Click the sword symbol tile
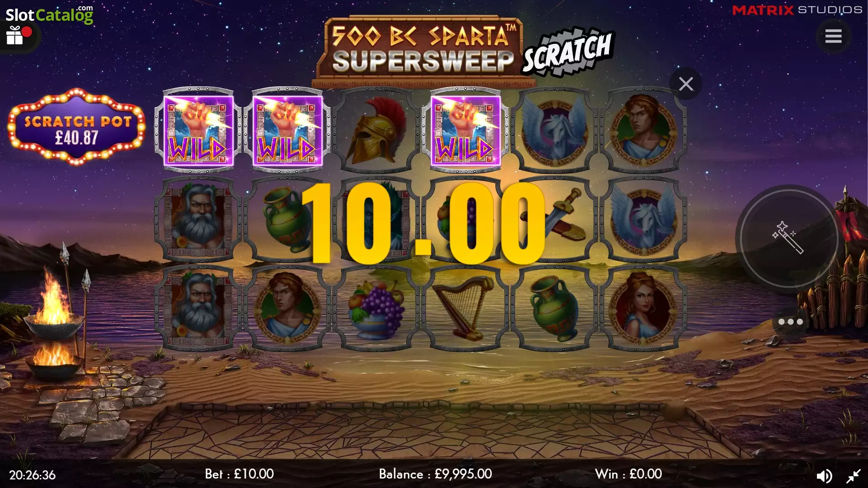The image size is (868, 488). tap(554, 220)
